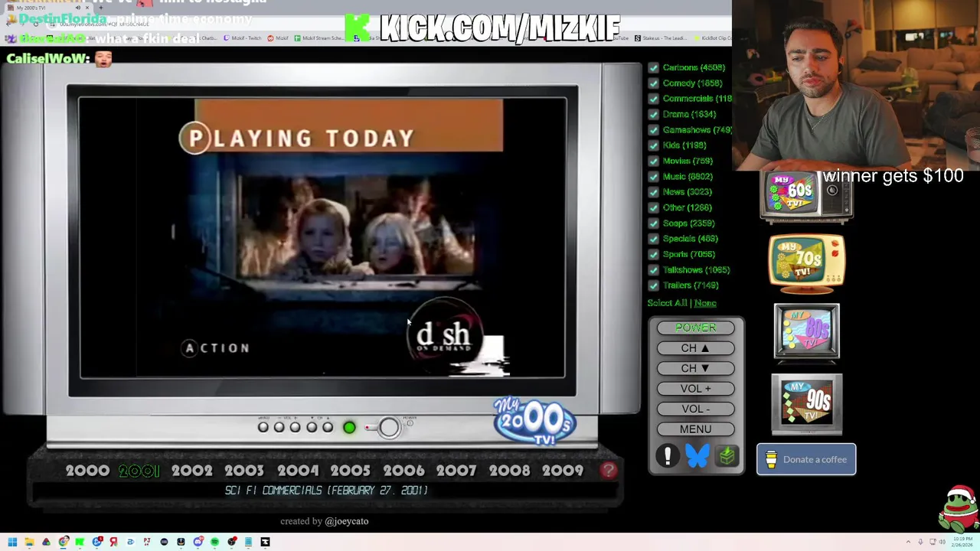Open the My 70s TV site

click(807, 264)
